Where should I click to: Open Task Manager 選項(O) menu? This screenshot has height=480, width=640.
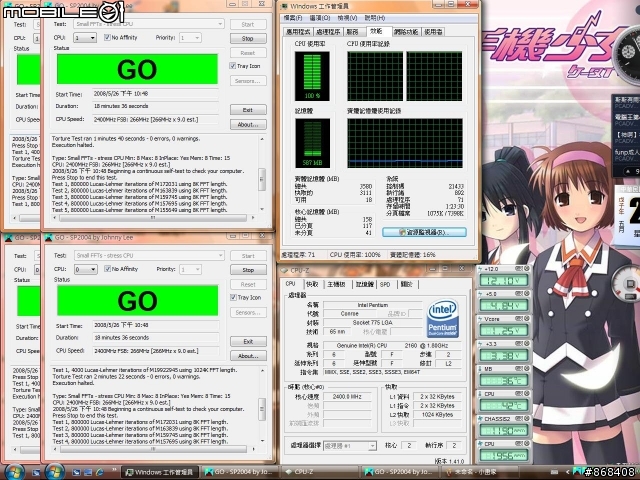(x=320, y=18)
